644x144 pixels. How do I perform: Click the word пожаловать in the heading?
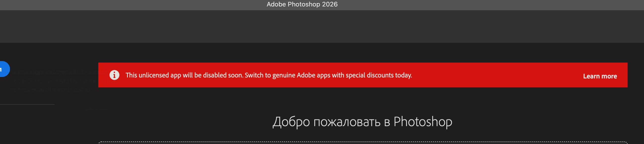pyautogui.click(x=347, y=122)
